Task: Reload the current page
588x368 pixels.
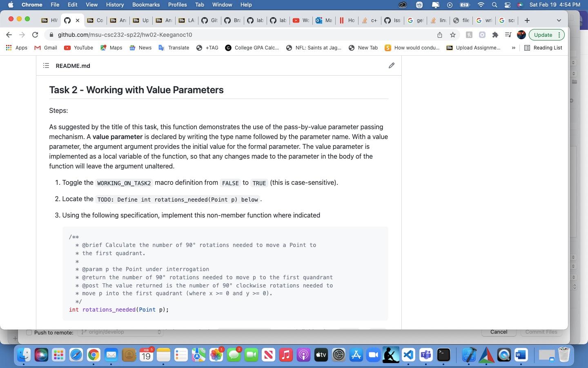Action: tap(35, 35)
